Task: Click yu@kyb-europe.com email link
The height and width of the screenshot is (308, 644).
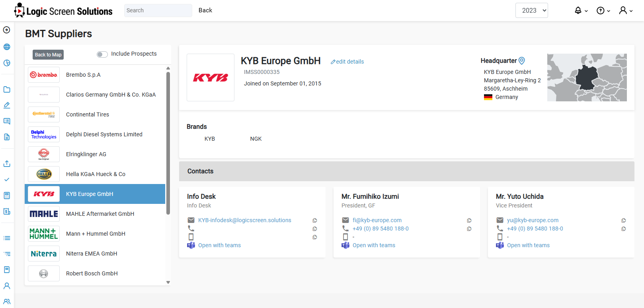Action: click(533, 220)
